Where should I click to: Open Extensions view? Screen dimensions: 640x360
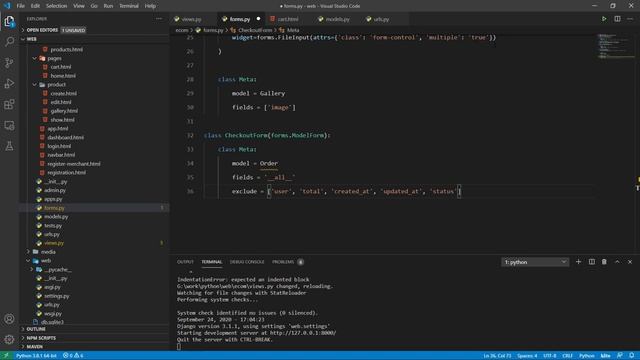point(9,104)
